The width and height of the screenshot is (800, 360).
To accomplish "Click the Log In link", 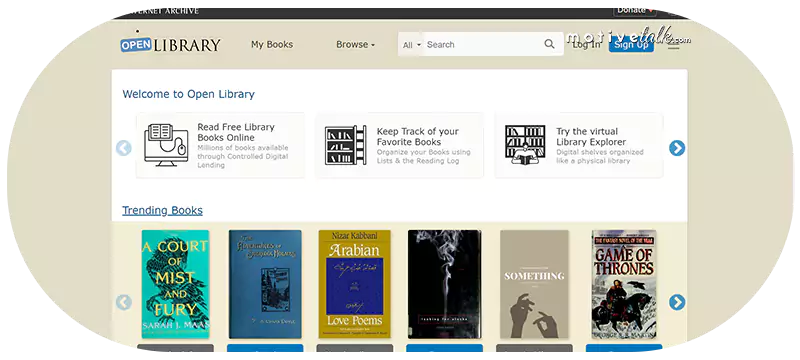I will (586, 45).
